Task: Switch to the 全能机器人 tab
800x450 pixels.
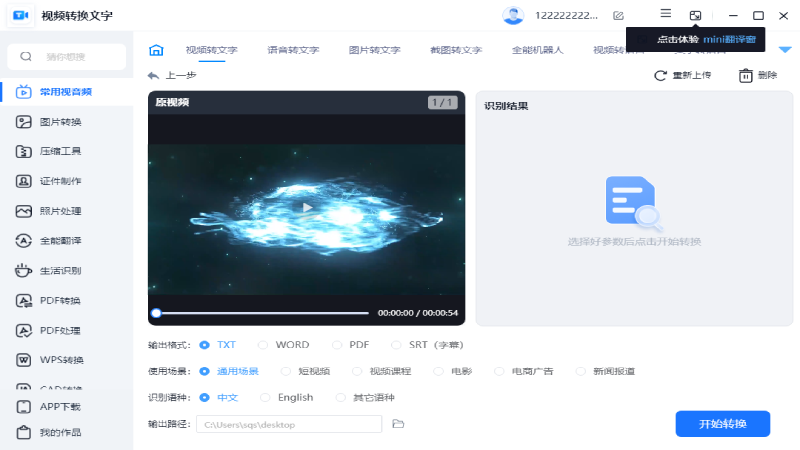Action: [x=538, y=50]
